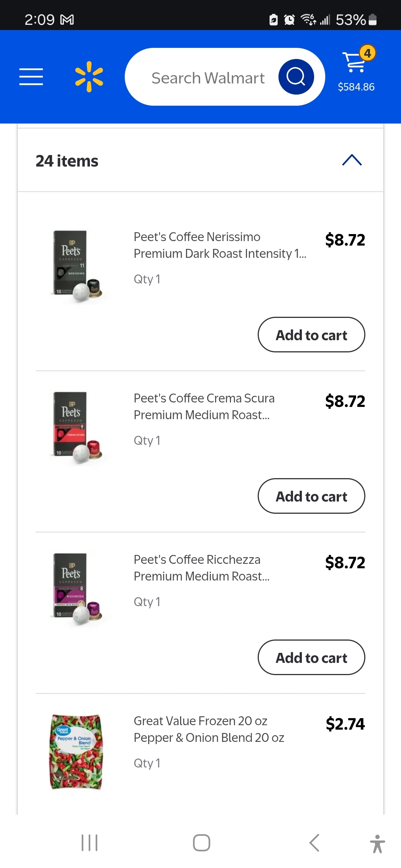Open Peet's Coffee Nerissimo product title

tap(220, 245)
